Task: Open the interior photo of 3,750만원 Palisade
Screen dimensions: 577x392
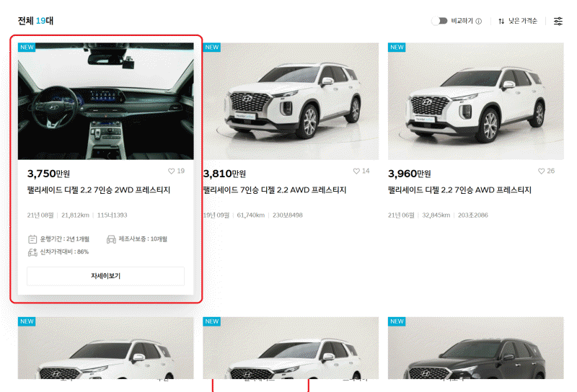Action: pos(105,101)
